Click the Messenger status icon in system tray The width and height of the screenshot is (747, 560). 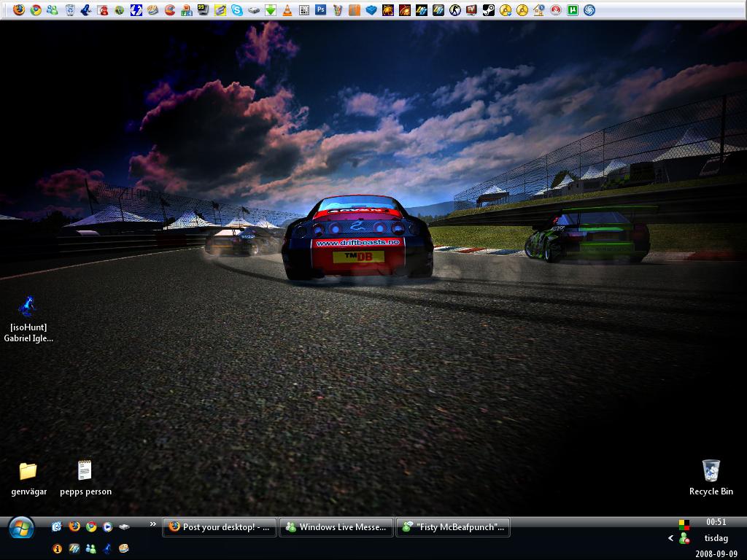pos(684,539)
